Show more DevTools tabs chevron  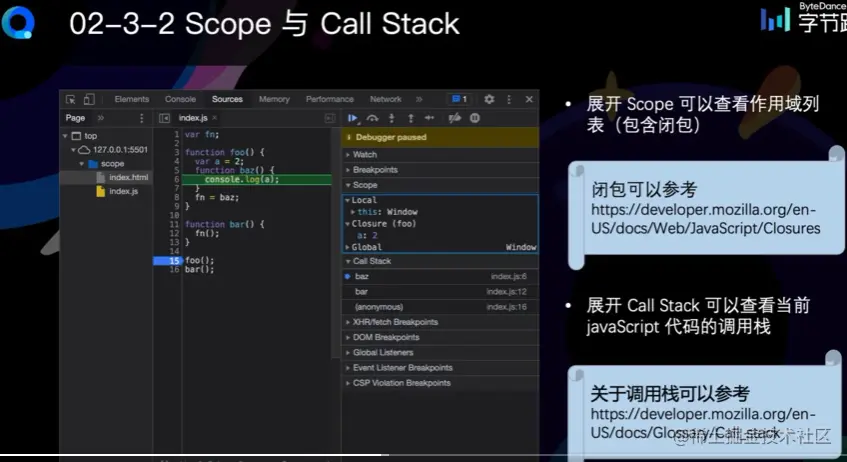click(419, 99)
